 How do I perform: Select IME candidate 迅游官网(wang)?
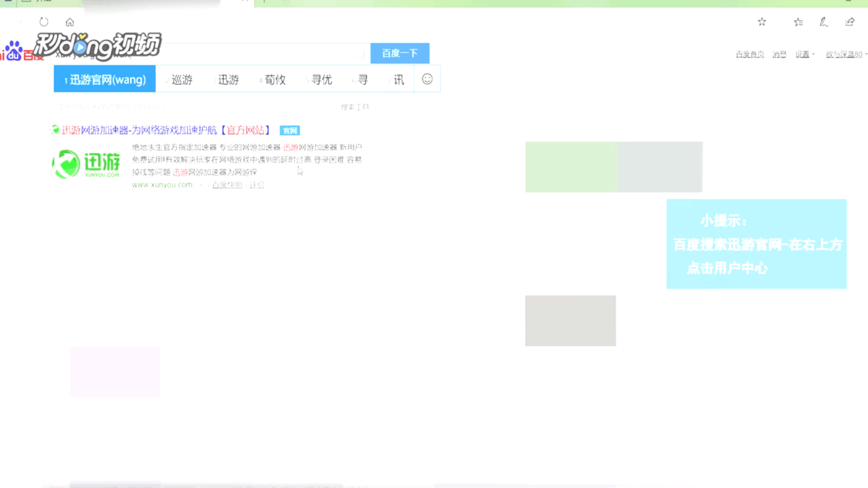(105, 80)
